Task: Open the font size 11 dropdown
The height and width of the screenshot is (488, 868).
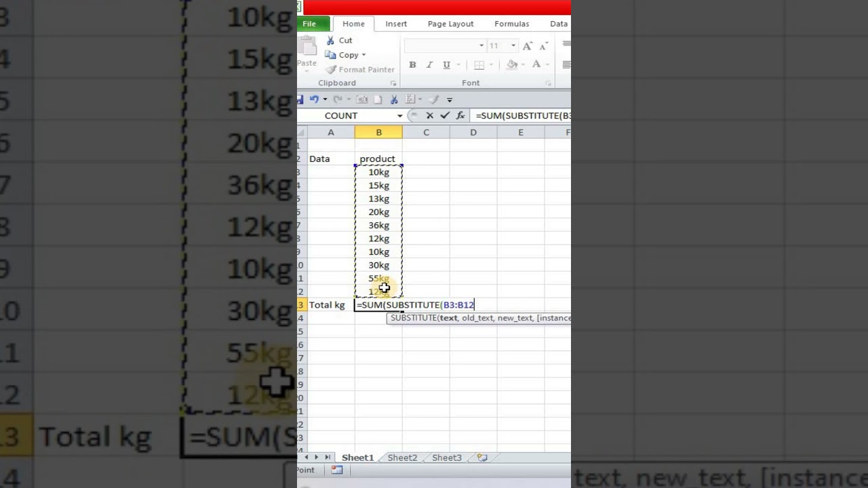Action: pos(513,45)
